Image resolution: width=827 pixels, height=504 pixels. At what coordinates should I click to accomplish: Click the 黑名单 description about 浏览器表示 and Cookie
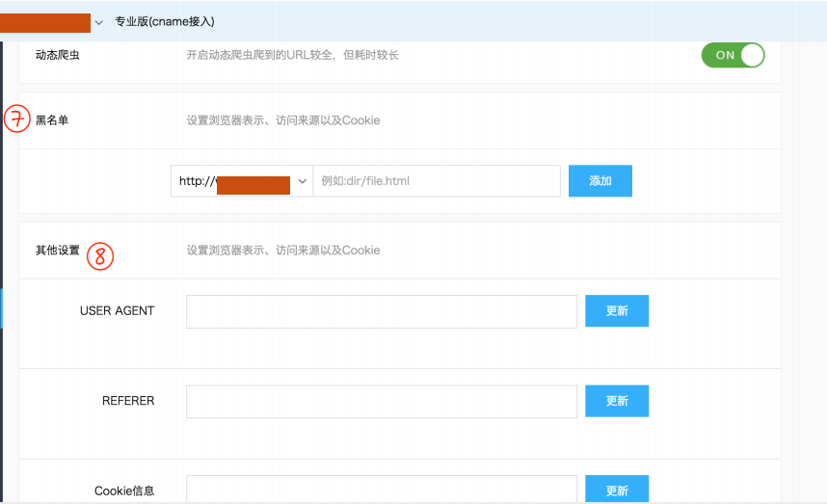283,120
